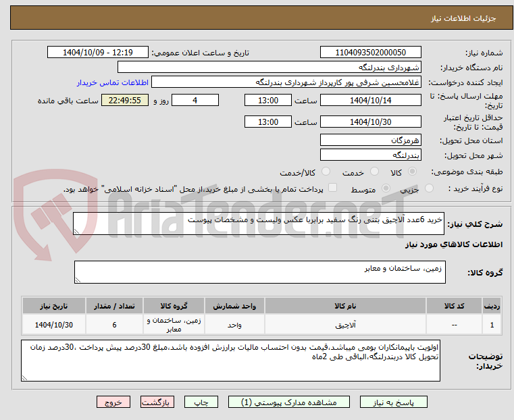Click the price validity 13:00 time field

point(268,122)
